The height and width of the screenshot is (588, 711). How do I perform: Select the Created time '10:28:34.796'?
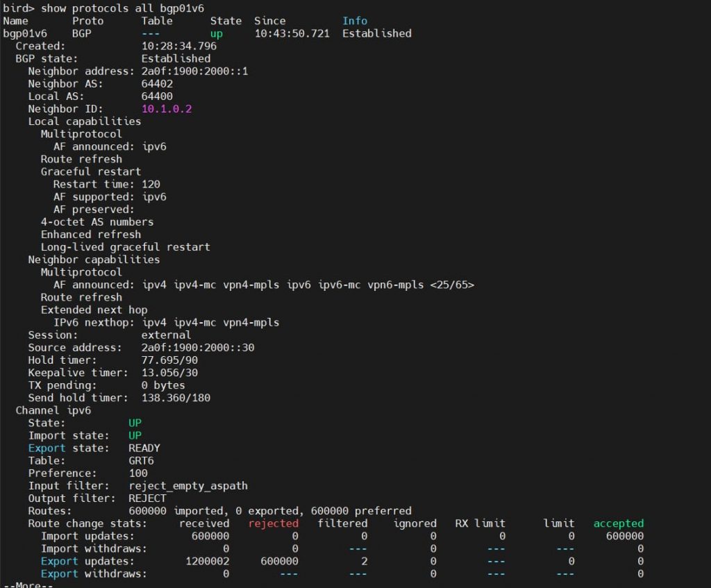pyautogui.click(x=178, y=47)
